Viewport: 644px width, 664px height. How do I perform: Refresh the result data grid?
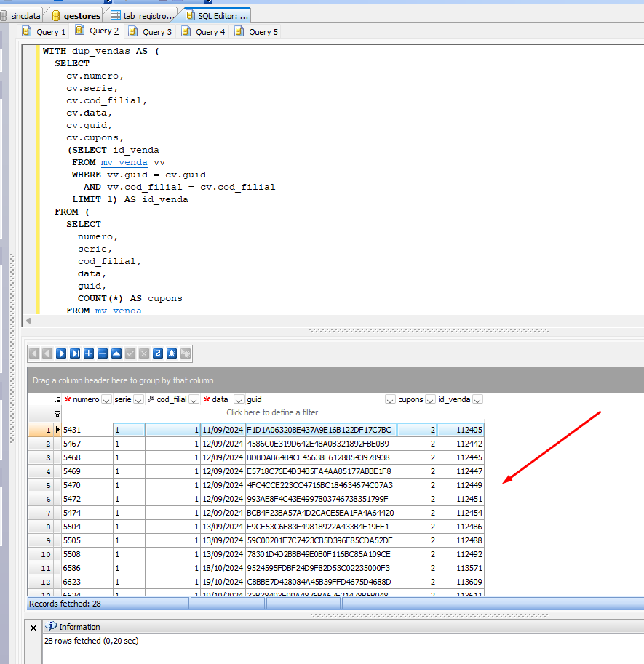coord(158,353)
